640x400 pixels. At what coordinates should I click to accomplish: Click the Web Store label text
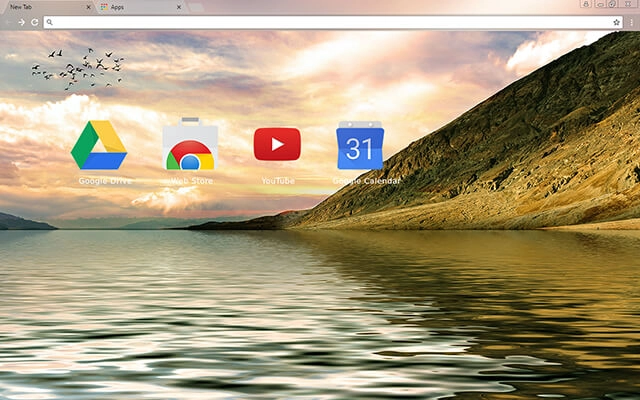(x=191, y=181)
